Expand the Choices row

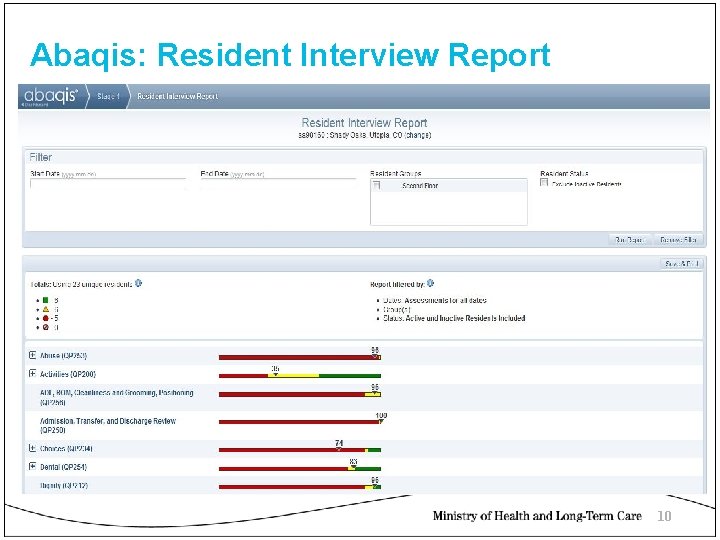[33, 448]
